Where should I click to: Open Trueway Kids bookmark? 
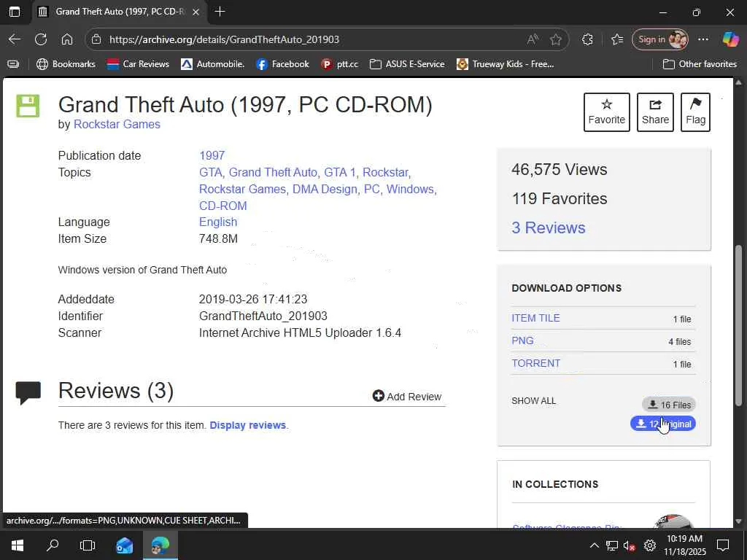tap(506, 64)
